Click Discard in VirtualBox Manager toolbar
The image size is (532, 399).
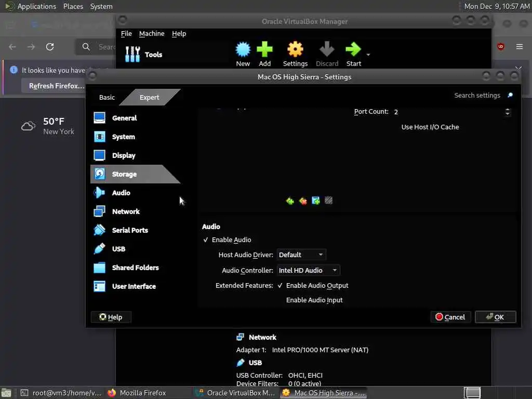click(327, 54)
